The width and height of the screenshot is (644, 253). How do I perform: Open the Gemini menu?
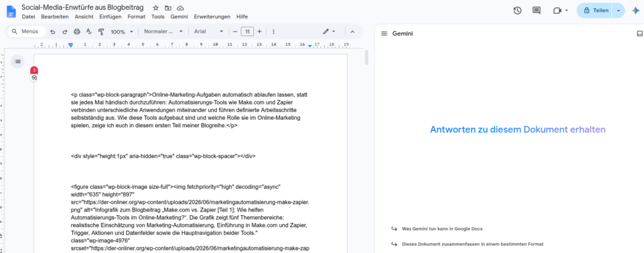click(179, 17)
